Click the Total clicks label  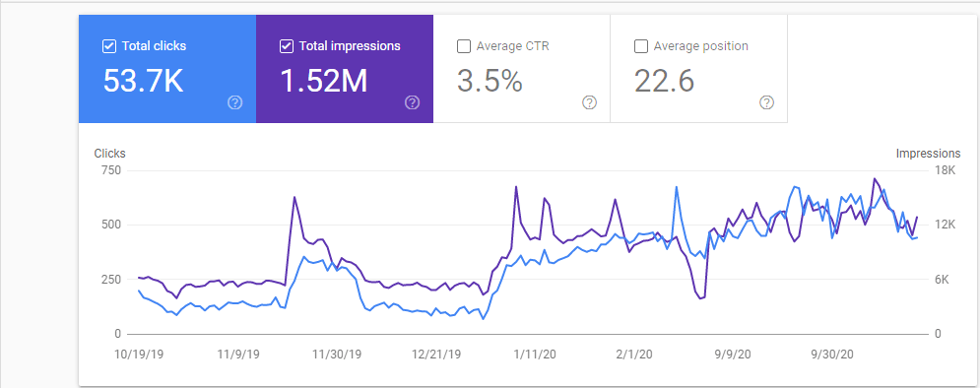pyautogui.click(x=154, y=46)
